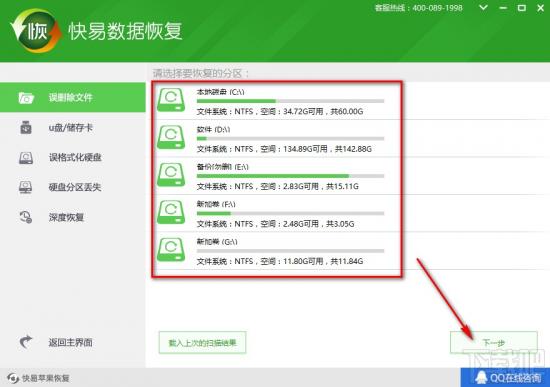Select partition label 软件 (D:\)
This screenshot has height=387, width=550.
(x=213, y=129)
